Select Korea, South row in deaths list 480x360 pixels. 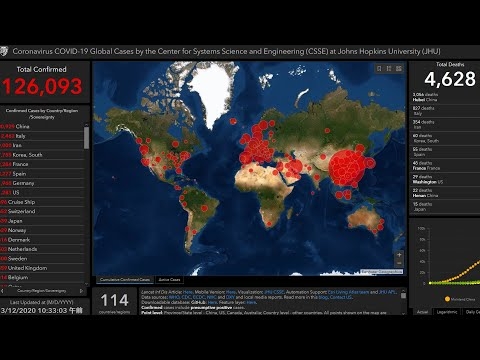click(x=445, y=138)
